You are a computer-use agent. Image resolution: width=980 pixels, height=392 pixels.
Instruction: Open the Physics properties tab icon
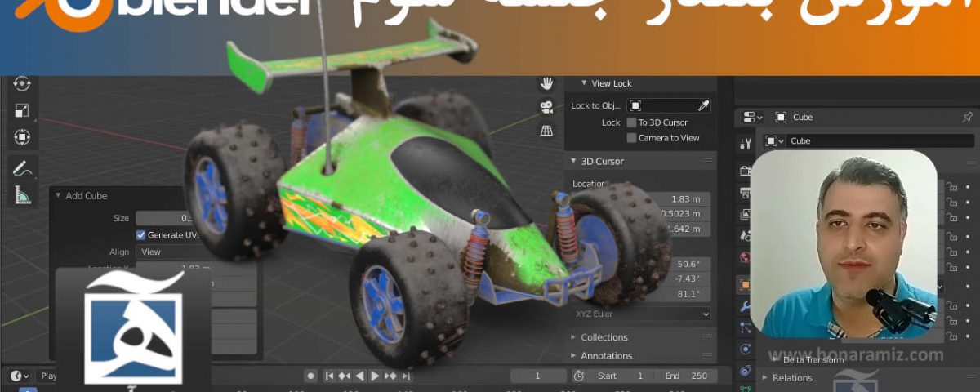(745, 350)
